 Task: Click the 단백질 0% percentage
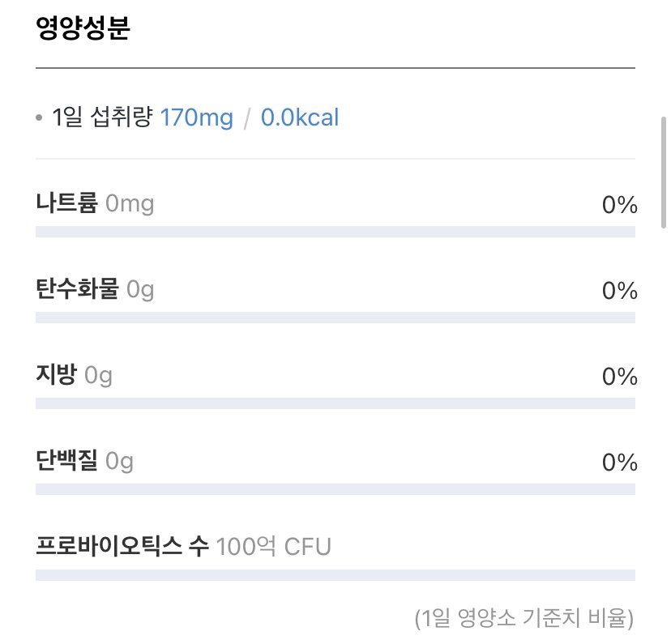pos(619,463)
